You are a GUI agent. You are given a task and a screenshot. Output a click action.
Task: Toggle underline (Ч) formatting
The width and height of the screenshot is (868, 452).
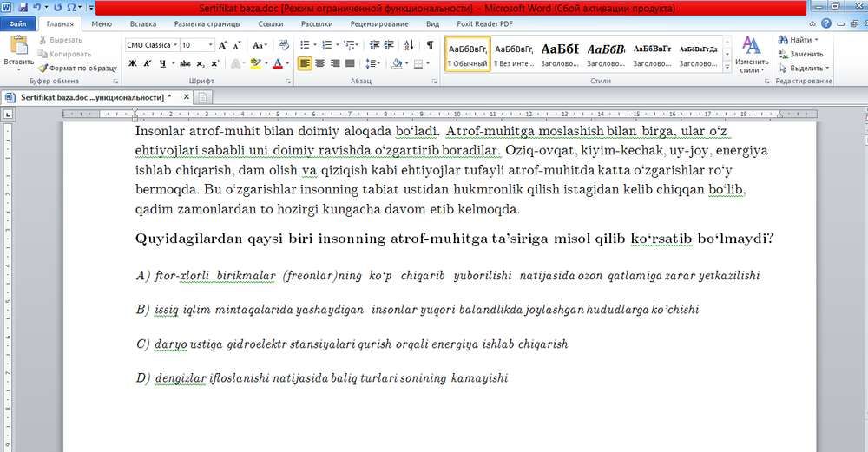point(162,63)
